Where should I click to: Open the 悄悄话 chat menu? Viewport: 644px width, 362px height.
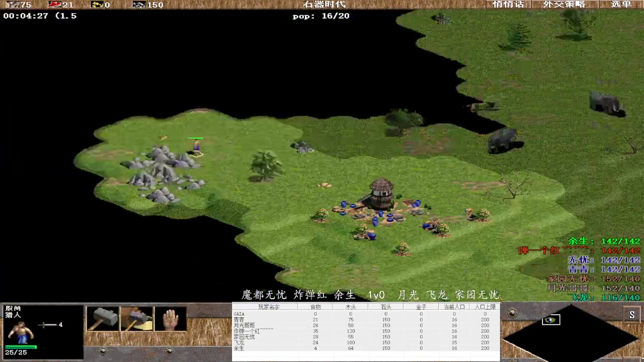508,5
